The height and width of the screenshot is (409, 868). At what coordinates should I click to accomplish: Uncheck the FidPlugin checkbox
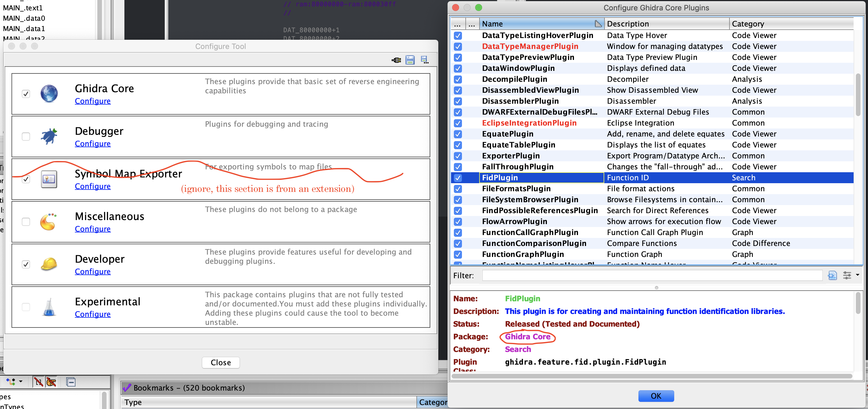(x=458, y=178)
